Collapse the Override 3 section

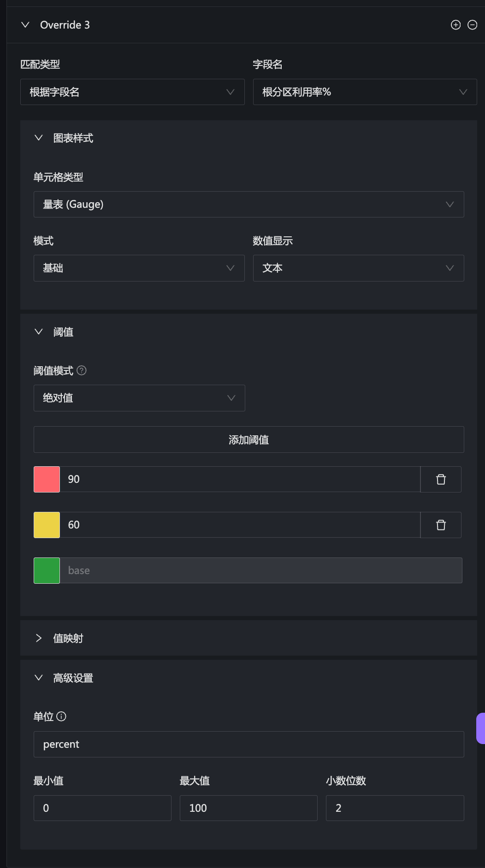(x=25, y=25)
